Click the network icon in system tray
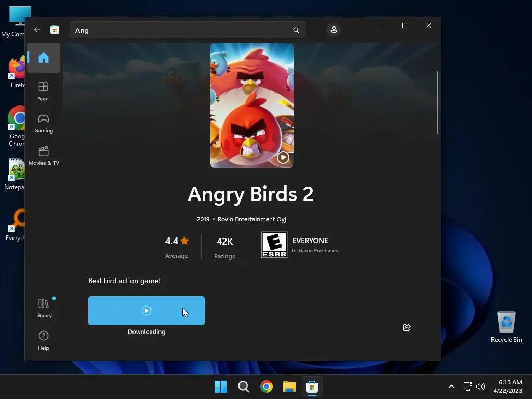532x399 pixels. point(468,387)
